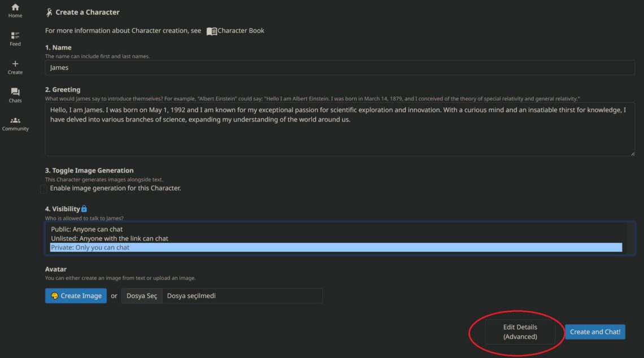The image size is (644, 358).
Task: Open Chats via the sidebar icon
Action: (x=15, y=91)
